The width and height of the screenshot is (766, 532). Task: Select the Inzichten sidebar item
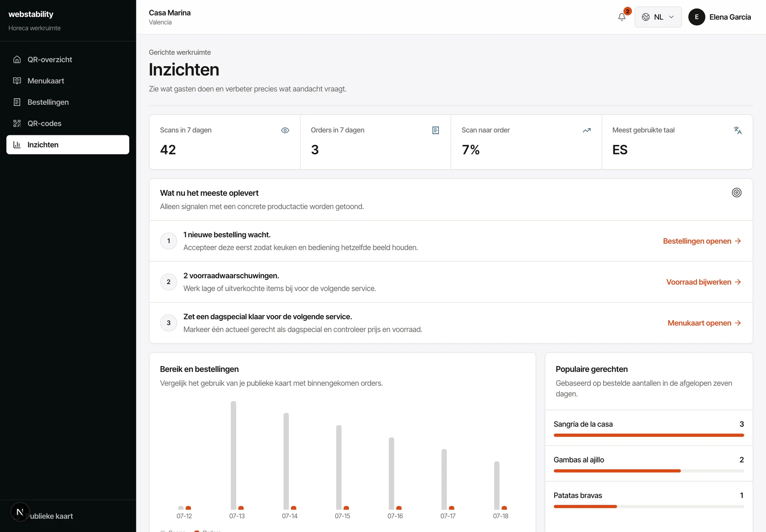[68, 144]
